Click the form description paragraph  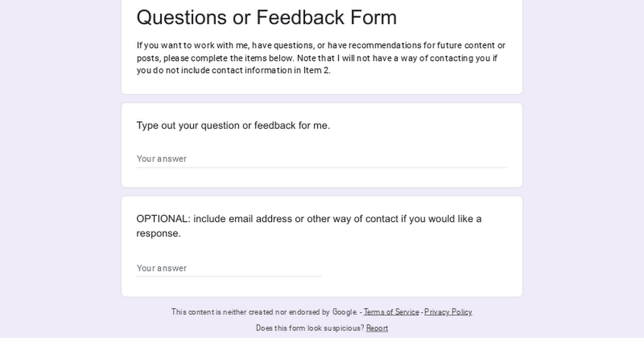(321, 58)
